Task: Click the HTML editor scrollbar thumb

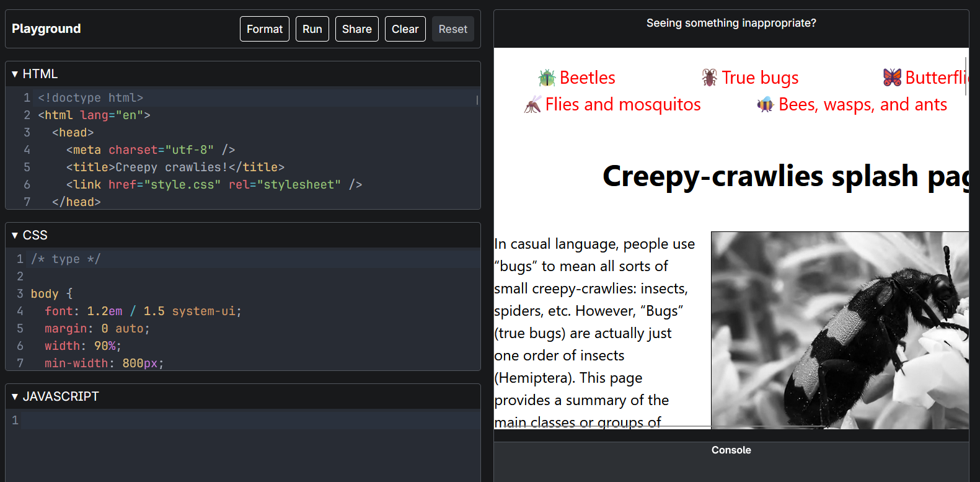Action: click(x=477, y=100)
